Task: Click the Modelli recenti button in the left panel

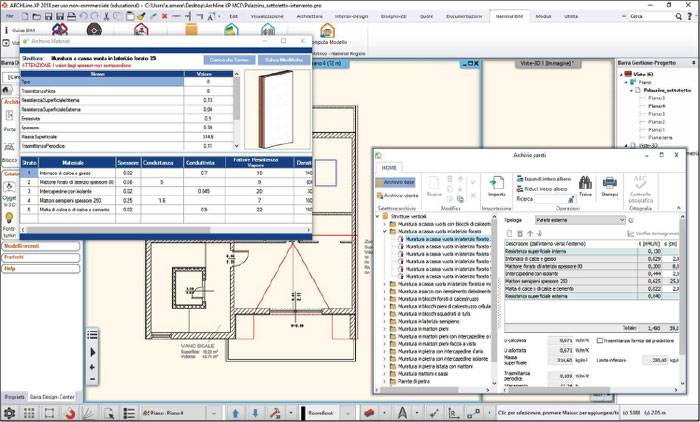Action: [41, 246]
